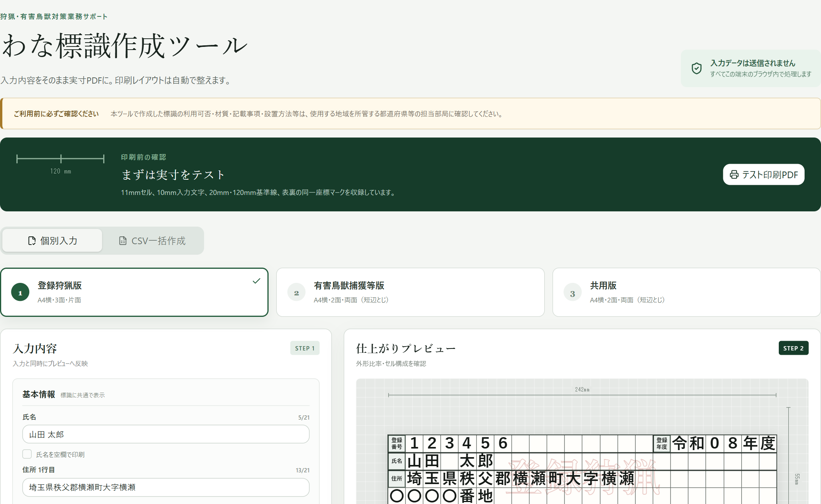Click the number 1 circle badge
Screen dimensions: 821x504
click(20, 293)
